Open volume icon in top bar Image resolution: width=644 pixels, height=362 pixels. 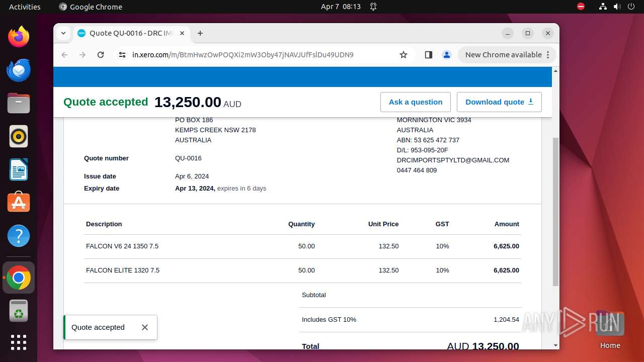click(x=617, y=7)
